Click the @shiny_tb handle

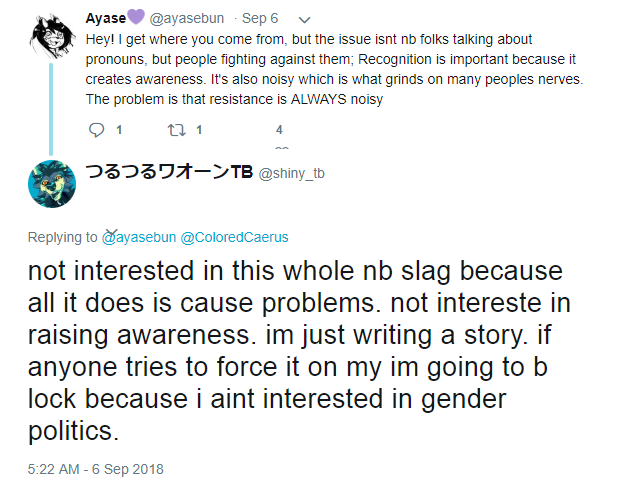(x=292, y=173)
